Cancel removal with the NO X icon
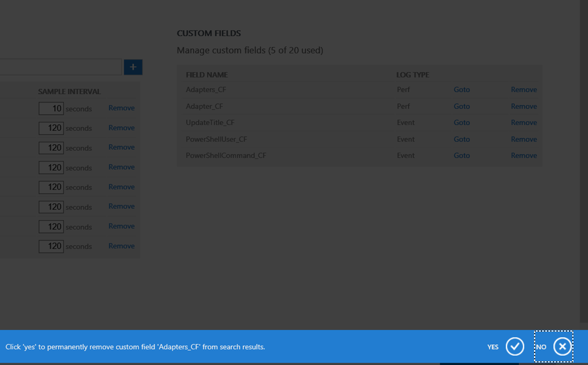The width and height of the screenshot is (588, 365). click(x=563, y=347)
